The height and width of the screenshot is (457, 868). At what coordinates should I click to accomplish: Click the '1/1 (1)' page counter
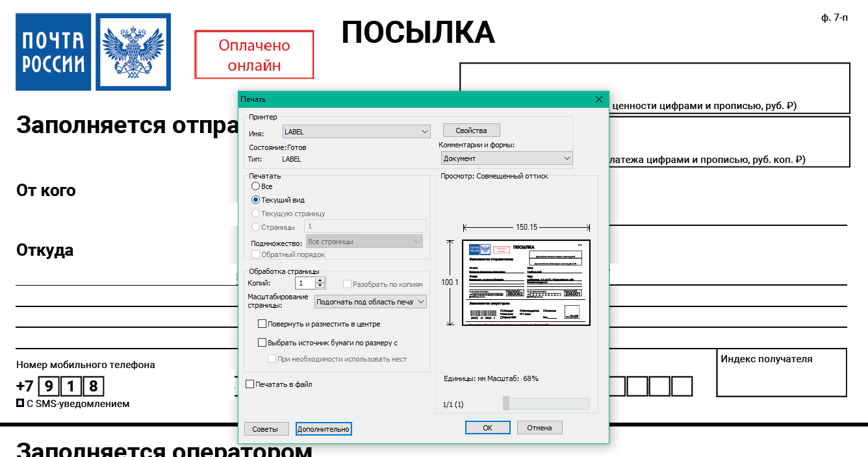tap(453, 404)
